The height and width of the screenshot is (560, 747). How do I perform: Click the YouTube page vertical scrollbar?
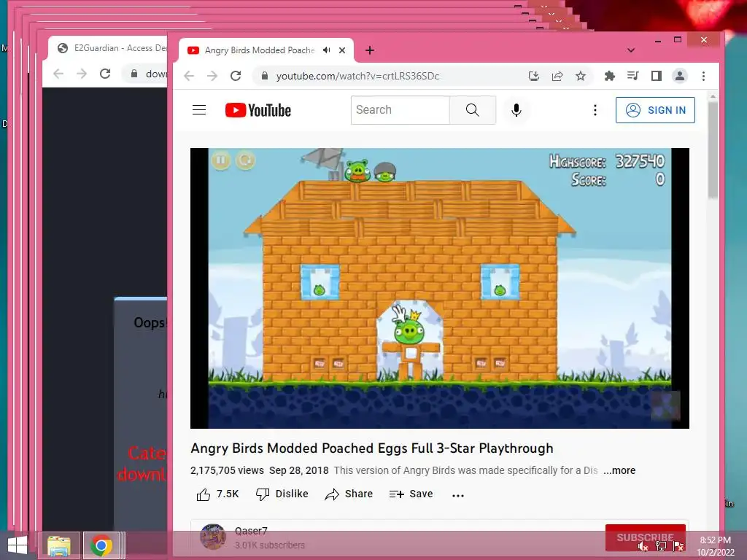coord(713,150)
